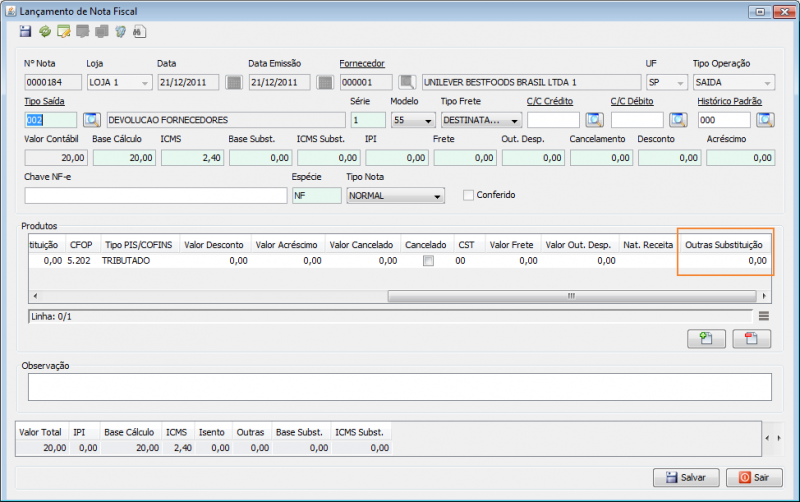Viewport: 800px width, 502px height.
Task: Click the products grid scroll right arrow
Action: tap(764, 296)
